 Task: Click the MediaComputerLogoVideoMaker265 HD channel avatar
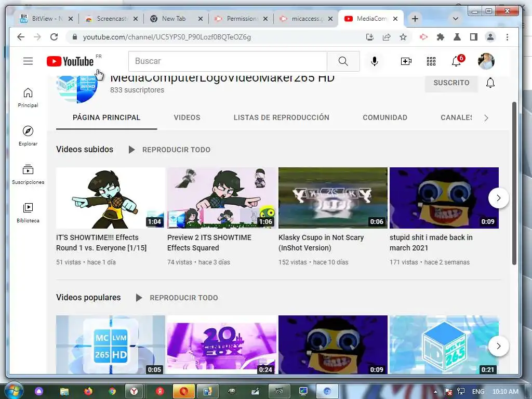click(x=77, y=89)
